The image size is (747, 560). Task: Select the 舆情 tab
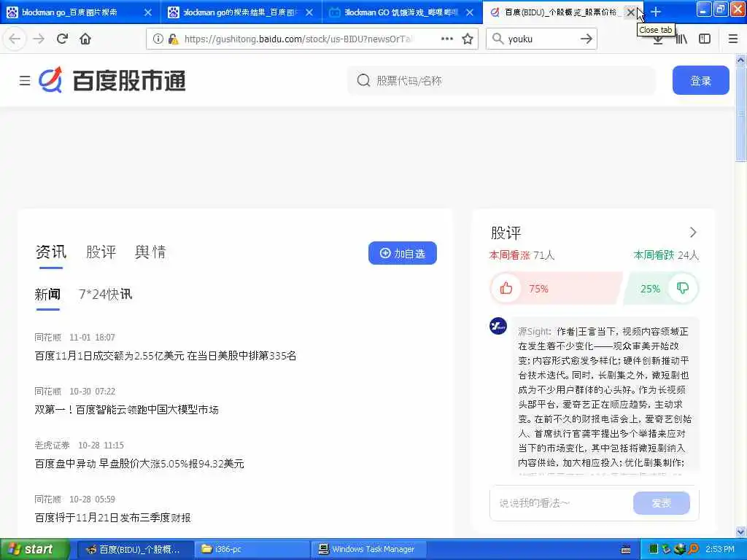pyautogui.click(x=150, y=252)
